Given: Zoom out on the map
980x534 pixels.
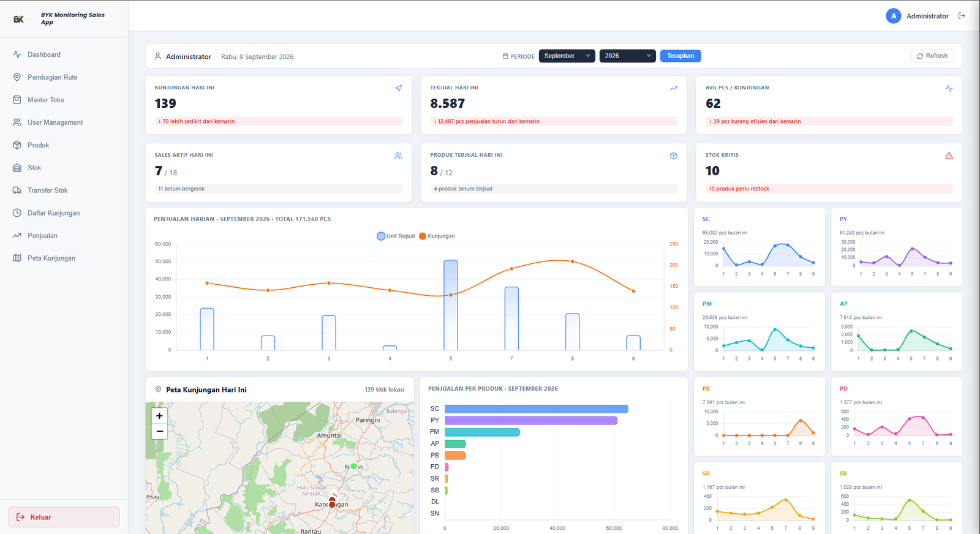Looking at the screenshot, I should coord(159,431).
